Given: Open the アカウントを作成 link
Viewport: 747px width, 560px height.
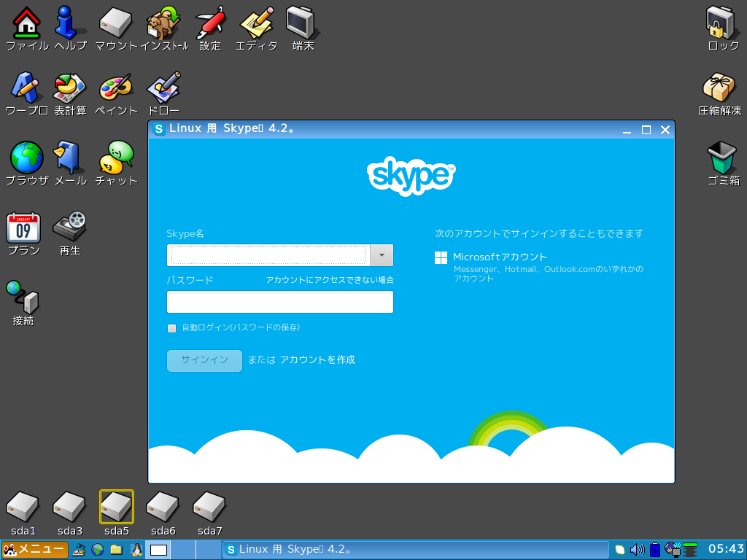Looking at the screenshot, I should click(x=318, y=360).
